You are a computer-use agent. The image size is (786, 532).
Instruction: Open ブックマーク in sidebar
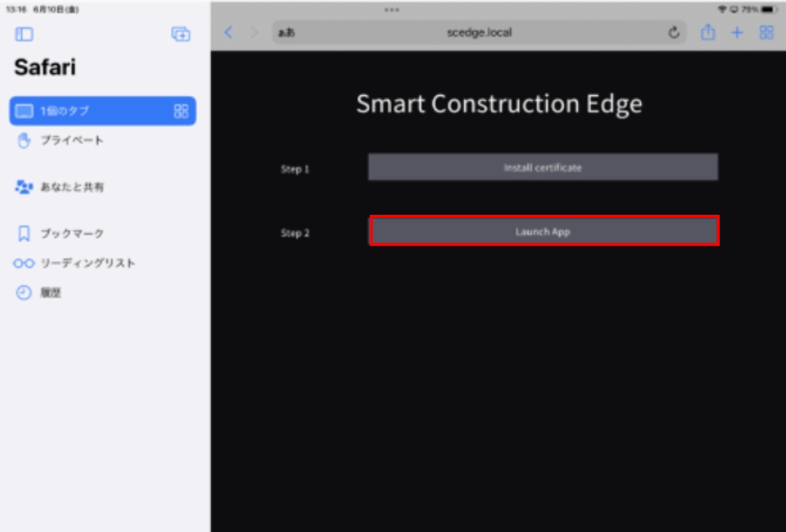tap(102, 234)
